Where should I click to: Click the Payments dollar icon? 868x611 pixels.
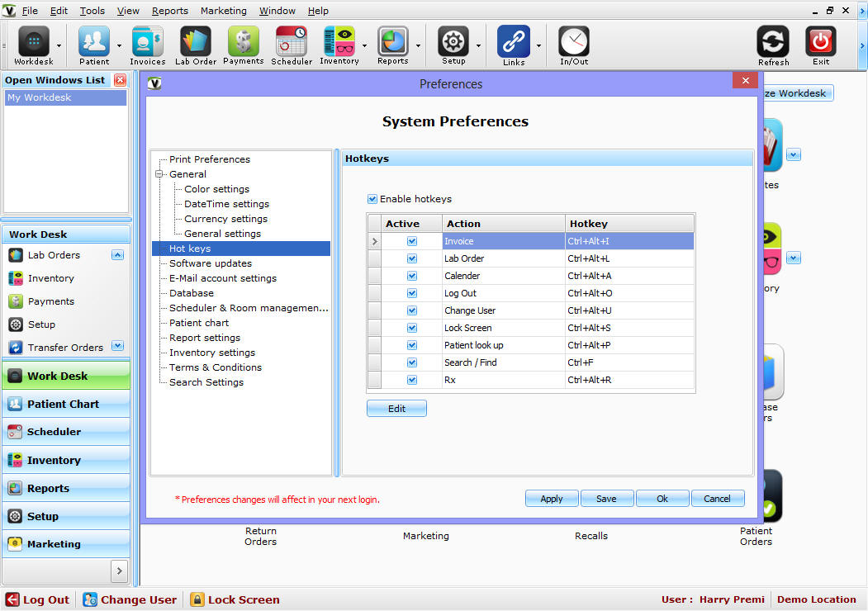click(243, 41)
